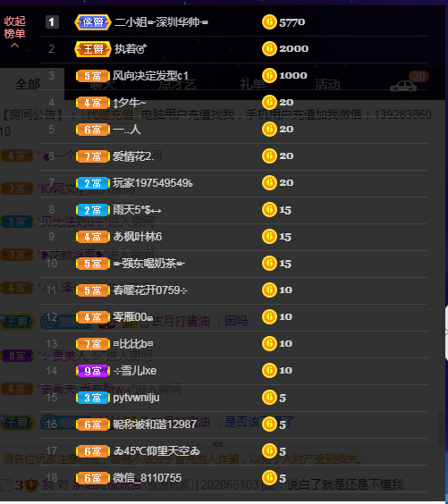This screenshot has width=448, height=504.
Task: Click the 6富 badge beside 微信_8110755
Action: pyautogui.click(x=93, y=478)
